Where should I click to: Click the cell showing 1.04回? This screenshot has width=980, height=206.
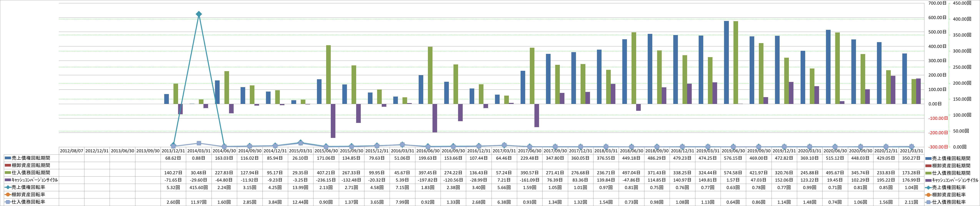tap(911, 187)
